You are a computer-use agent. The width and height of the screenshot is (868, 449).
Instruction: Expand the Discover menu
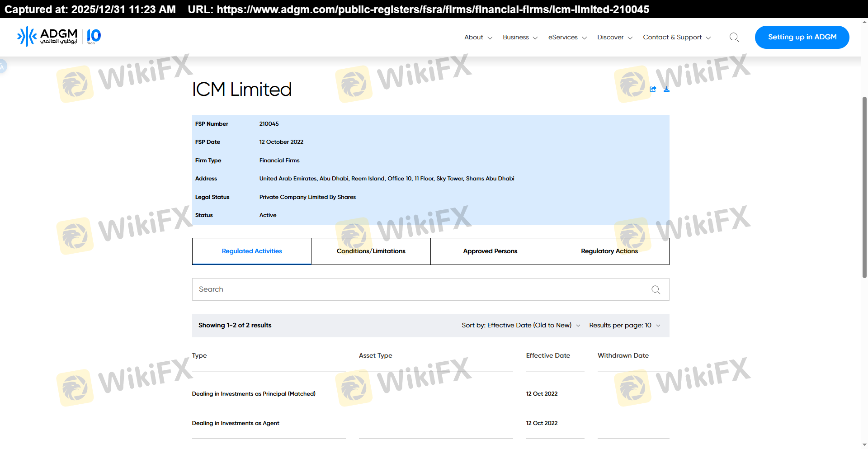615,37
